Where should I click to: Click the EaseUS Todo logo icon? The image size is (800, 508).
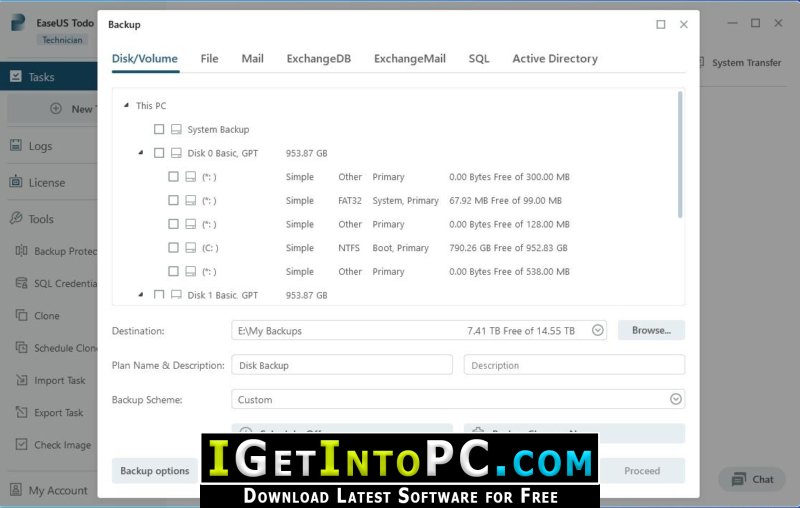pos(18,22)
